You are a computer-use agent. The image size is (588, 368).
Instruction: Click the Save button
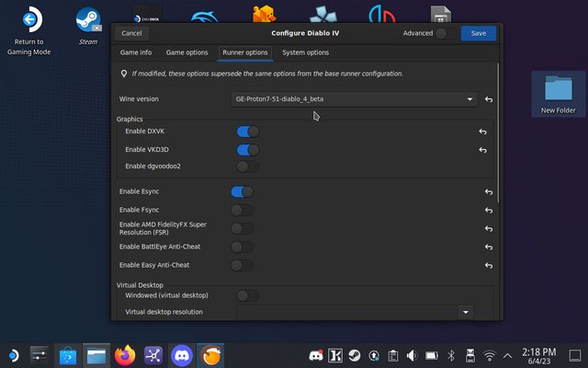click(478, 33)
